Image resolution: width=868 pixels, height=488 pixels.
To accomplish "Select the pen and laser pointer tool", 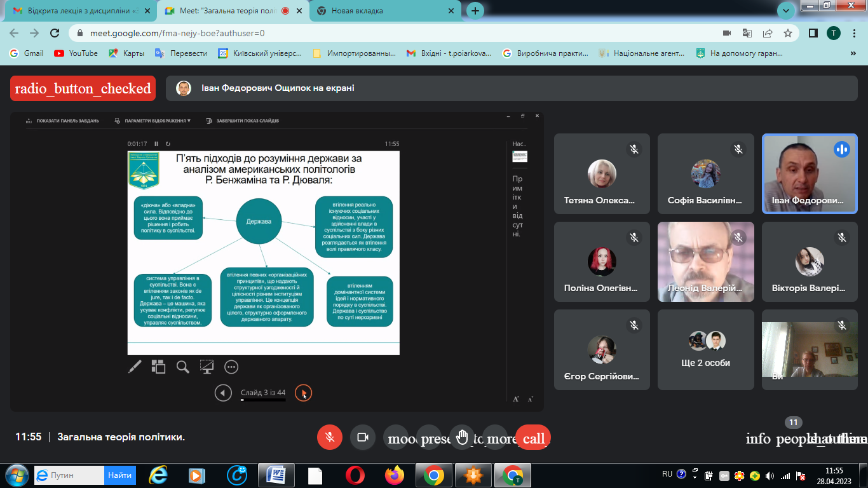I will [x=135, y=367].
